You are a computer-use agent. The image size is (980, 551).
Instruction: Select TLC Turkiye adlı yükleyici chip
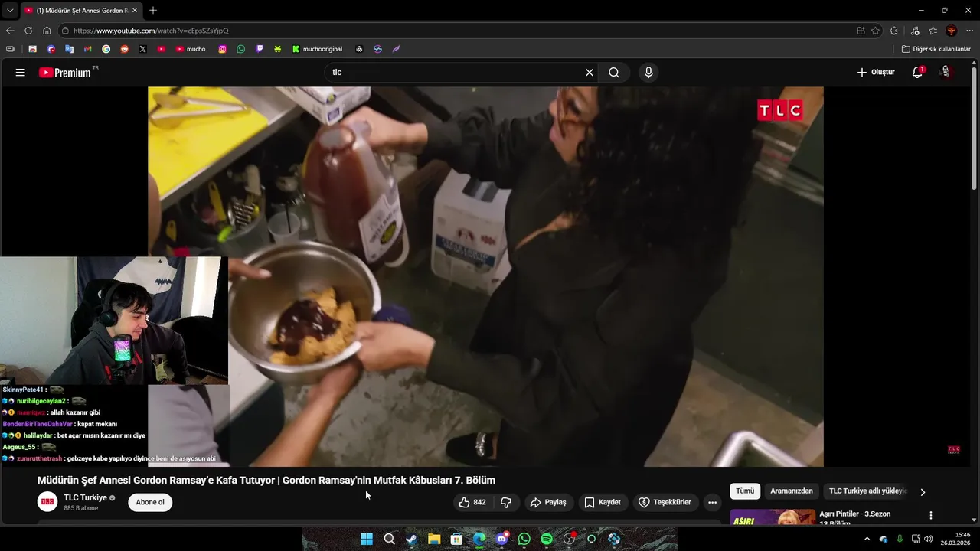click(867, 491)
